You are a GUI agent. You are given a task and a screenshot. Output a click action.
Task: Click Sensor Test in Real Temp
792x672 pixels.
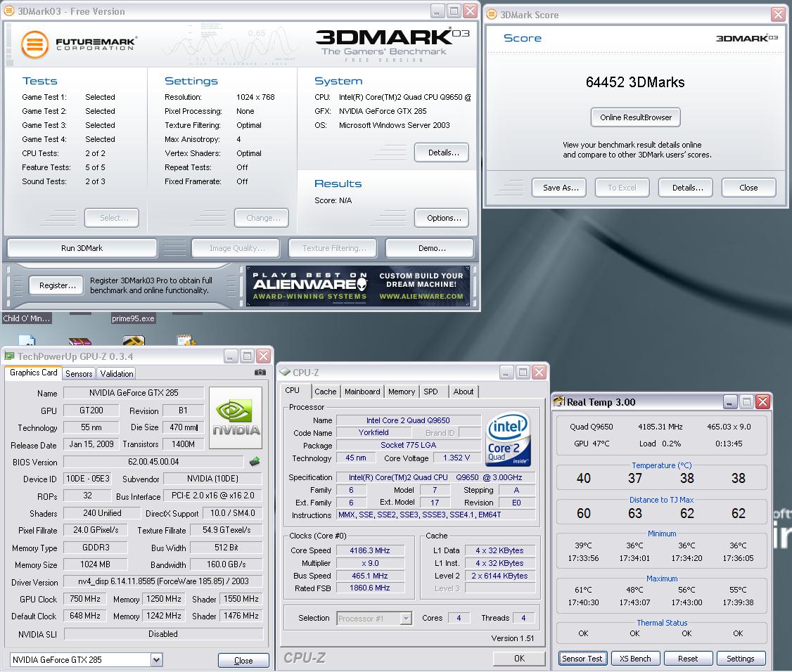coord(582,659)
